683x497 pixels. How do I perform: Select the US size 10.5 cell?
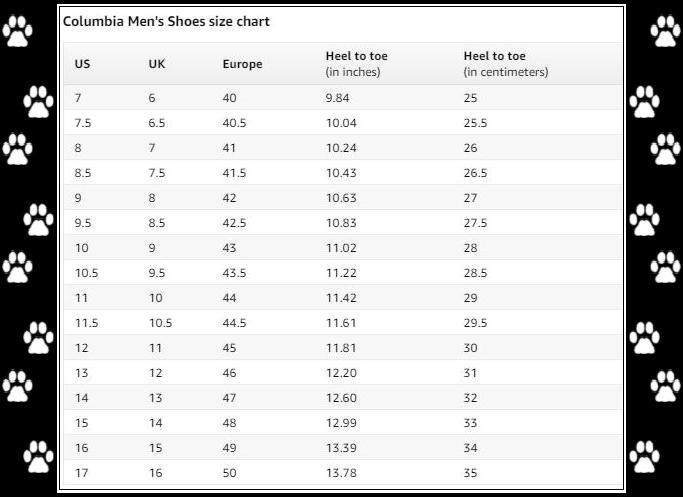tap(86, 273)
